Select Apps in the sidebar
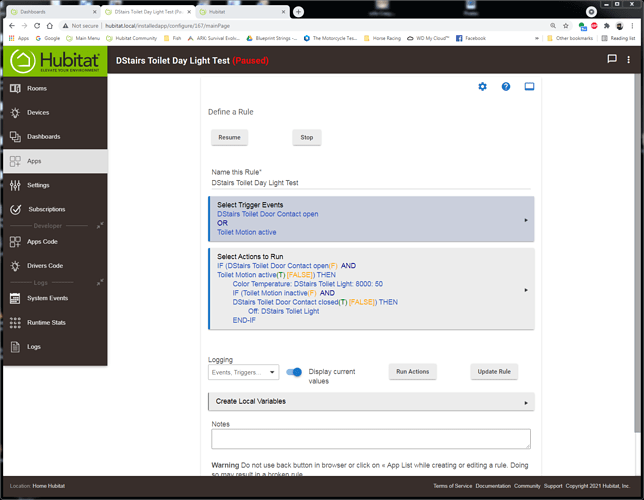This screenshot has width=644, height=500. tap(55, 161)
